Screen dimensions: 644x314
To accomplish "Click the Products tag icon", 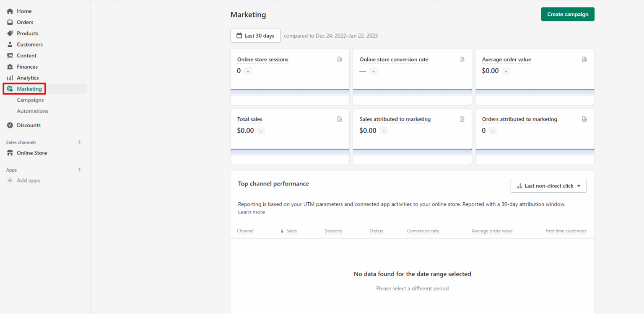I will coord(10,33).
